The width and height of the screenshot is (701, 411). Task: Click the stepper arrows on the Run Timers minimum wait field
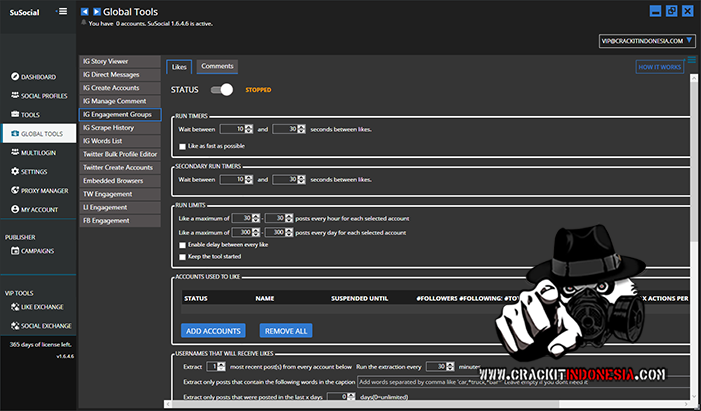click(x=249, y=129)
